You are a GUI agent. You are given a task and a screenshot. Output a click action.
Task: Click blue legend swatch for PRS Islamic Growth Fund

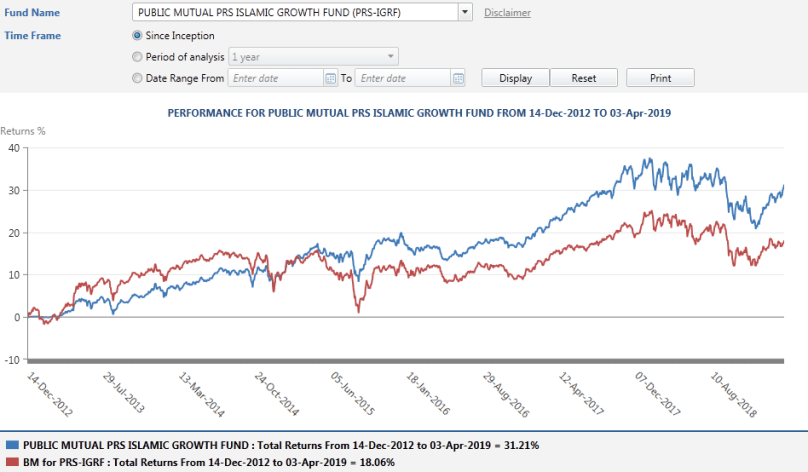click(10, 444)
